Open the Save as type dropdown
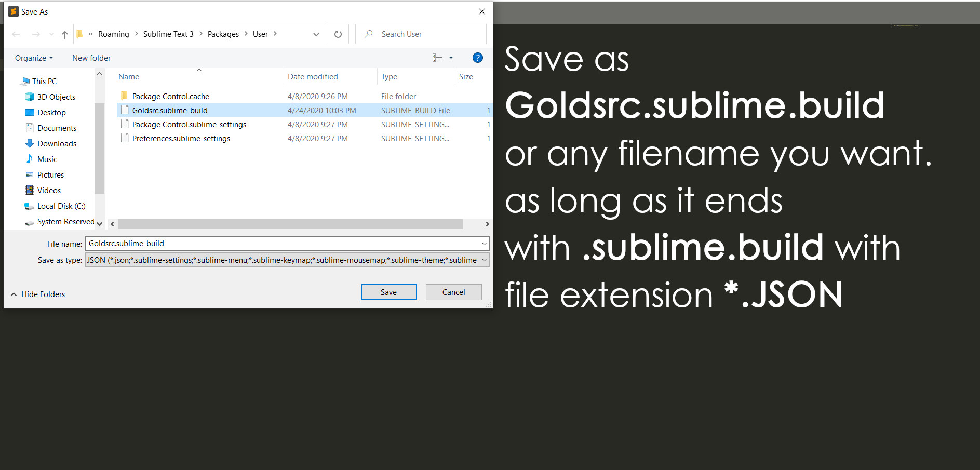 click(x=484, y=260)
